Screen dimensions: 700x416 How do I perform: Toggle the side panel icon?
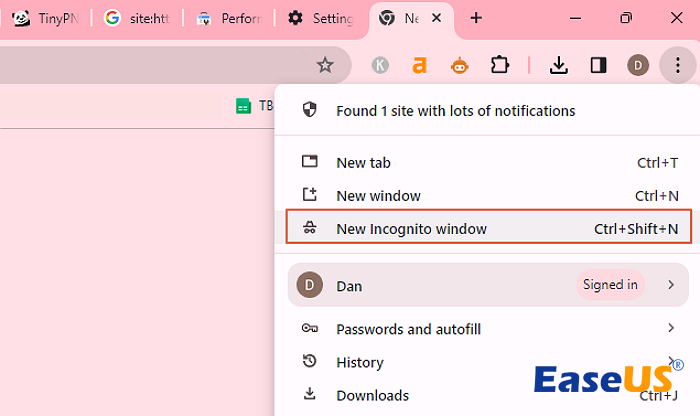pyautogui.click(x=598, y=65)
